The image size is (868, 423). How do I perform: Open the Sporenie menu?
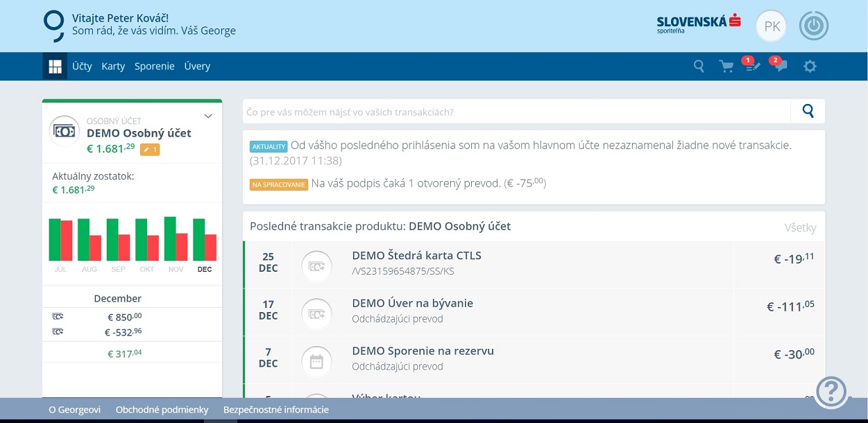pyautogui.click(x=155, y=67)
